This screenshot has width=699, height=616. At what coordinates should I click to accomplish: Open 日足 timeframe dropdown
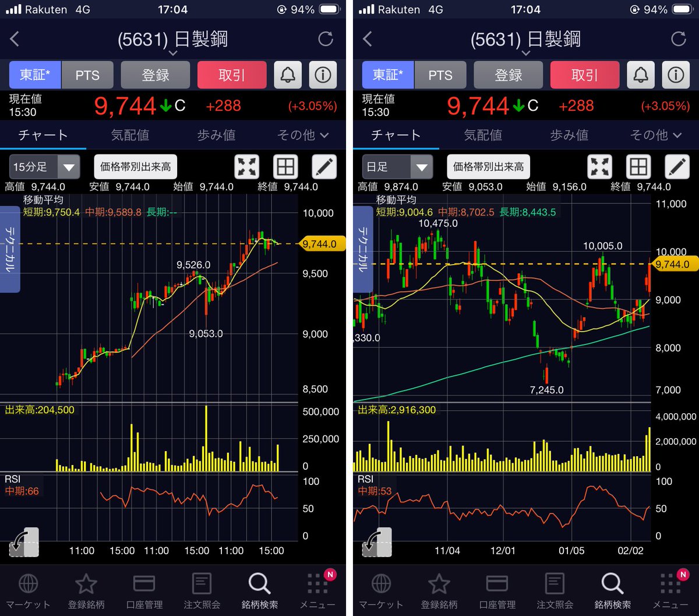[x=397, y=167]
